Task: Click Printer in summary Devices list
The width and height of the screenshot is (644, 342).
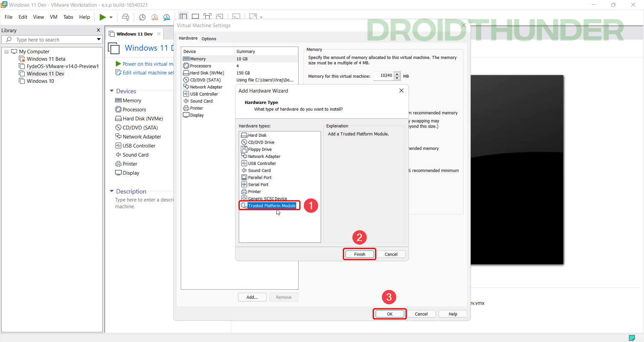Action: 130,164
